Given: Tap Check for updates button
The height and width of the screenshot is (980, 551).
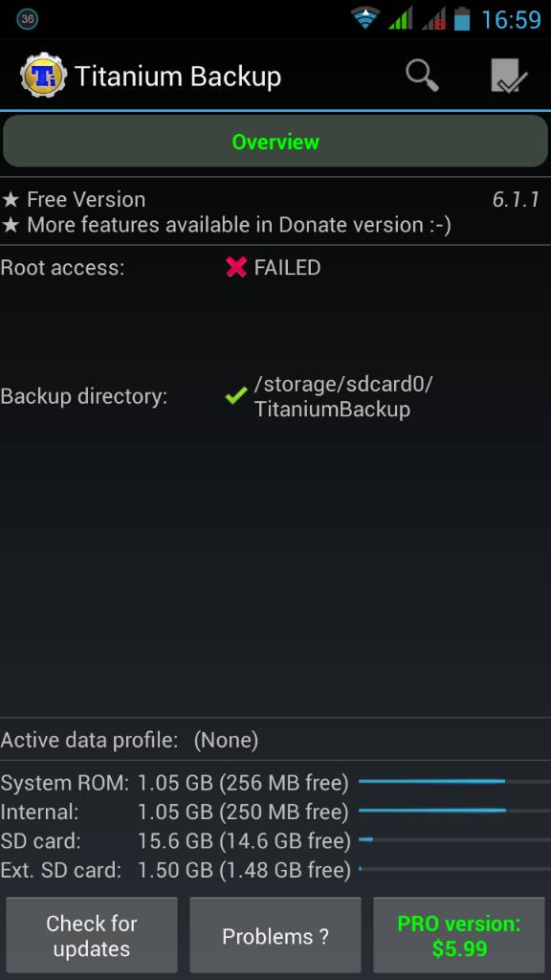Looking at the screenshot, I should pos(91,936).
